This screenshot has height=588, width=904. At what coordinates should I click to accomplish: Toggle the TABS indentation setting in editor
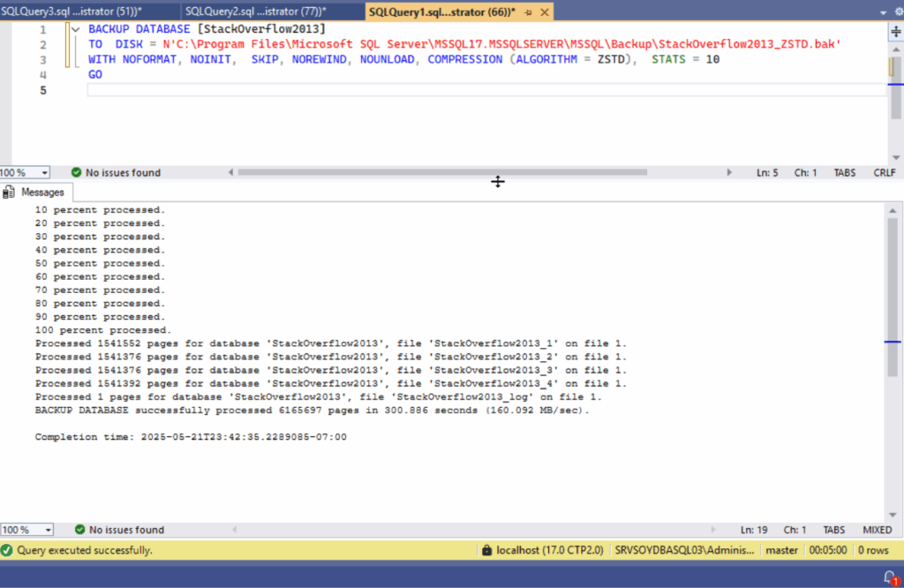coord(845,173)
